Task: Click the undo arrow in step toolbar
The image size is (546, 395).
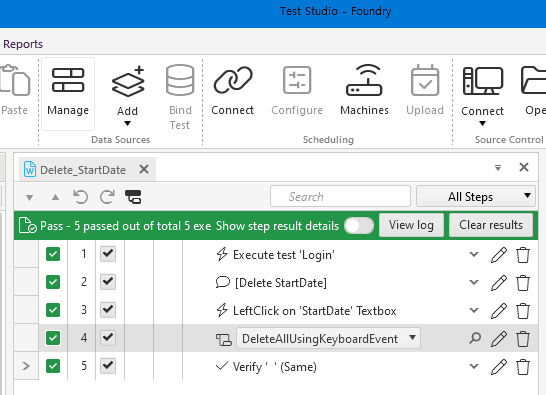Action: tap(80, 197)
